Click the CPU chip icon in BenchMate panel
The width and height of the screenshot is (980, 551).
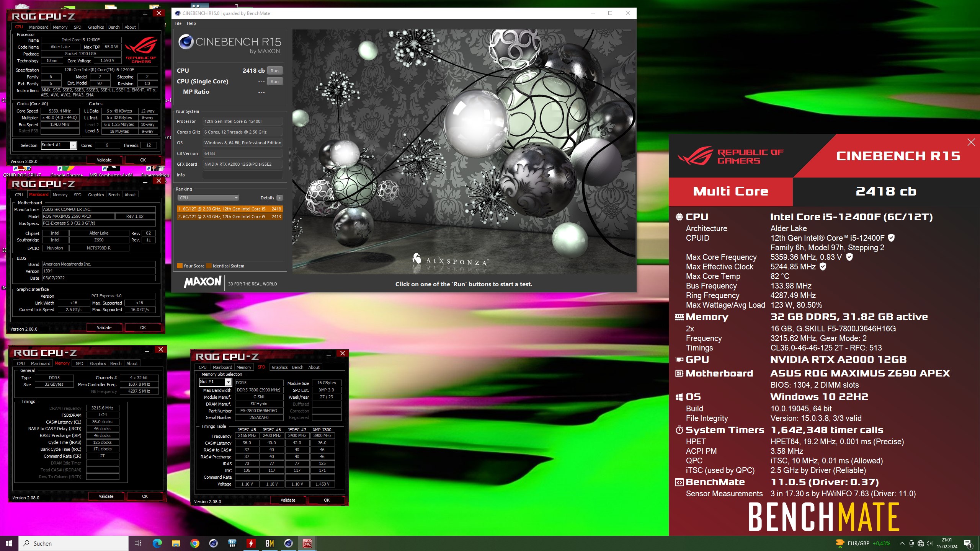click(x=679, y=217)
